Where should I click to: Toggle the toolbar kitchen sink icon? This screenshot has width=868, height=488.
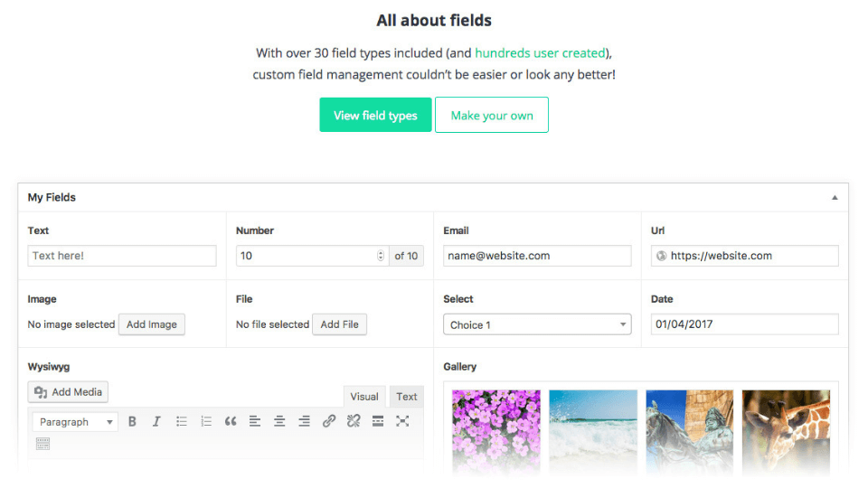(42, 444)
